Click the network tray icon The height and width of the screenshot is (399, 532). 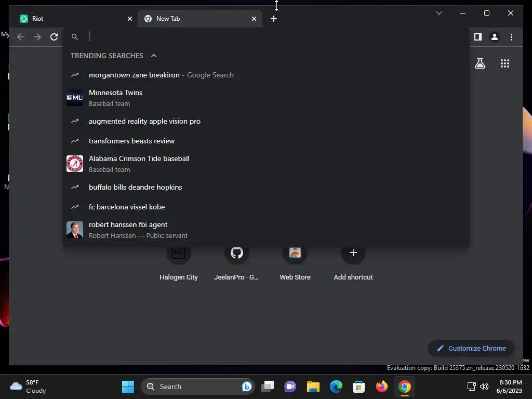[471, 387]
